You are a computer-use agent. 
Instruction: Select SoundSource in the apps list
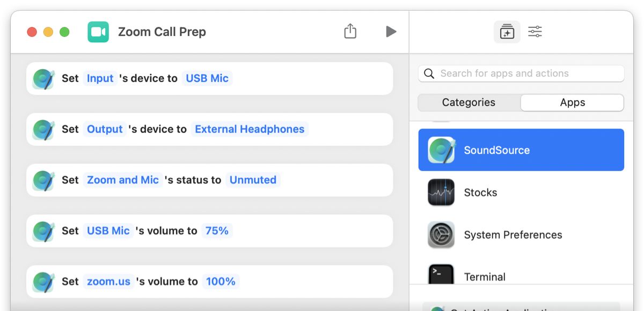click(521, 150)
